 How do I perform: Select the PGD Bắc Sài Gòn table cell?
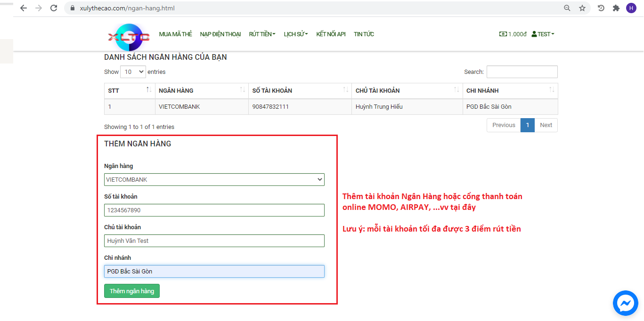[x=510, y=107]
